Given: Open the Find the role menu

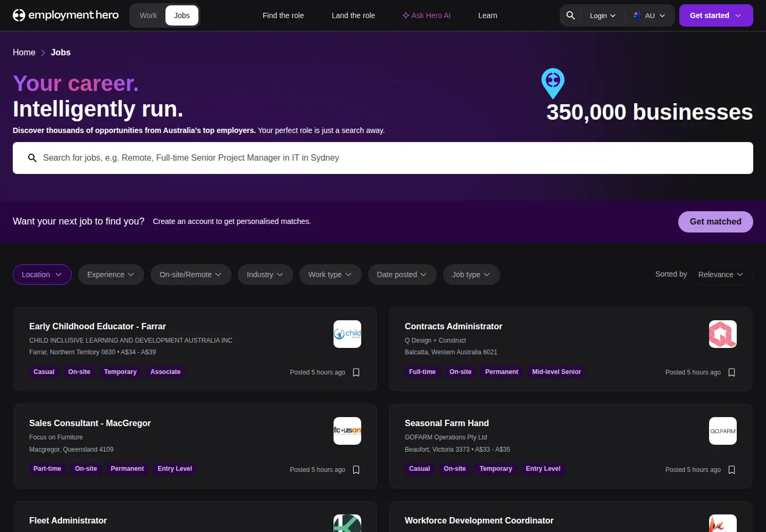Looking at the screenshot, I should 284,15.
